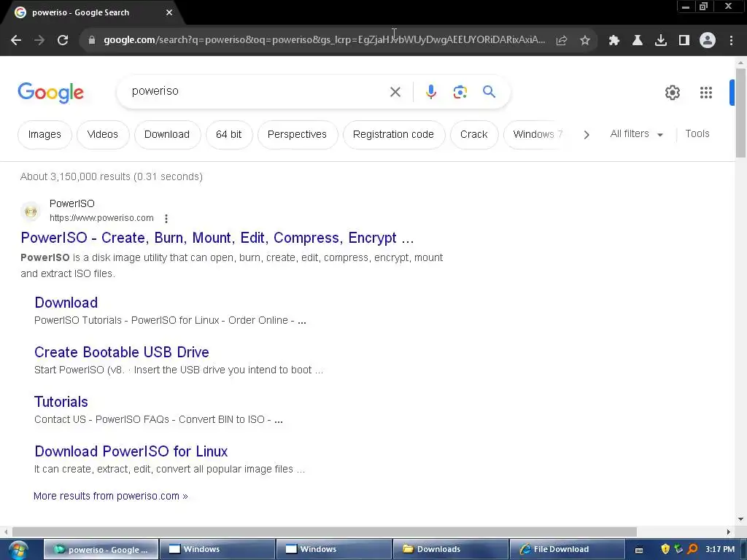This screenshot has height=560, width=747.
Task: Open the Chrome three-dot menu
Action: point(731,41)
